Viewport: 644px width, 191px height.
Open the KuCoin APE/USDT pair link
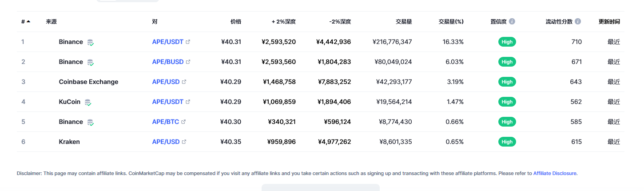pos(168,102)
